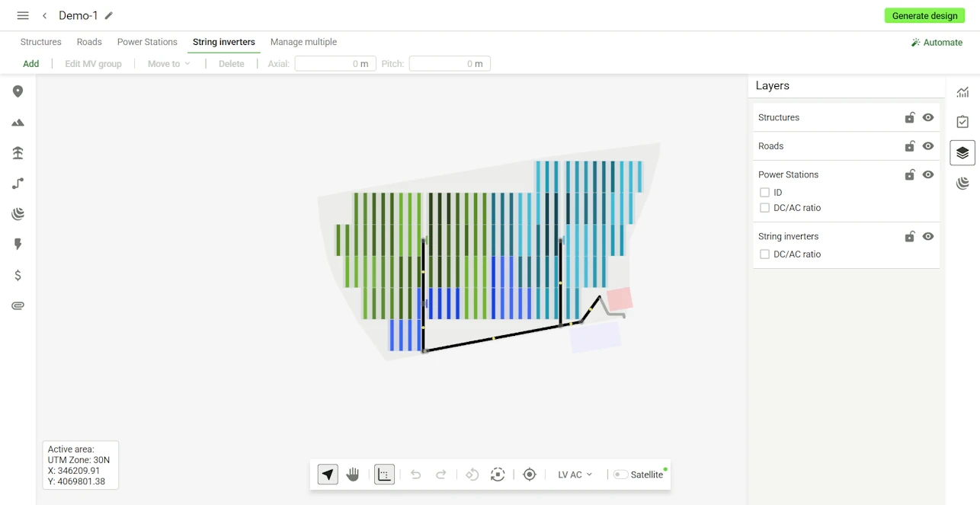Check the Power Stations ID checkbox
The height and width of the screenshot is (505, 980).
tap(764, 193)
